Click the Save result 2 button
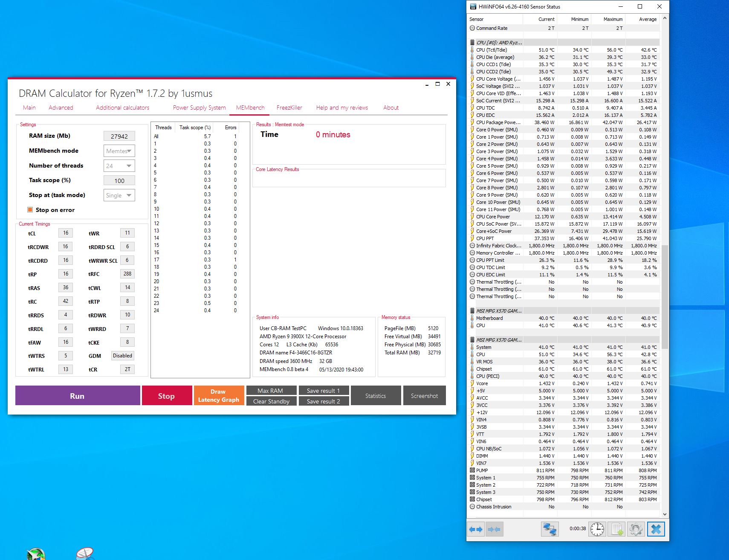Image resolution: width=729 pixels, height=560 pixels. (x=324, y=401)
